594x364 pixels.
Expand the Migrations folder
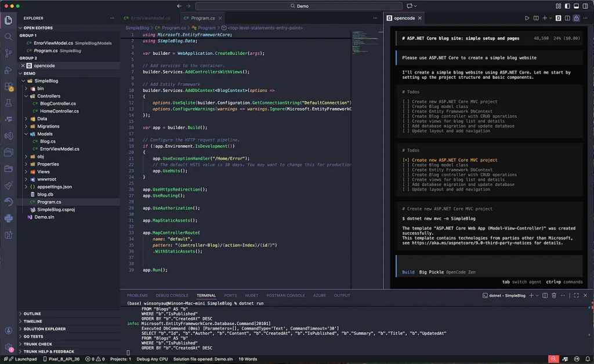point(48,126)
